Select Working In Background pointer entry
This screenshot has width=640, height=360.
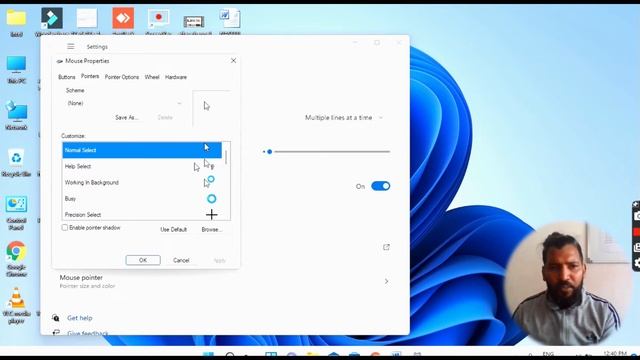click(142, 182)
